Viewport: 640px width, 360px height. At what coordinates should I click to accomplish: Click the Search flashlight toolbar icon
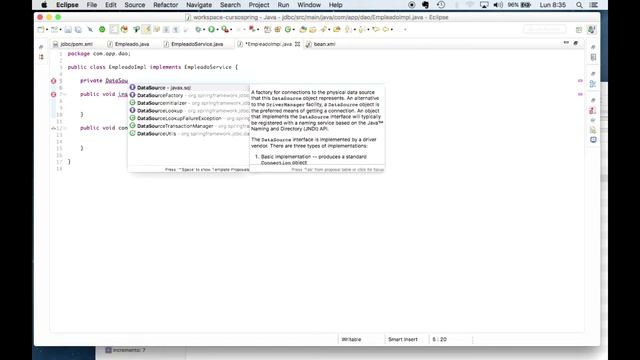click(x=324, y=29)
